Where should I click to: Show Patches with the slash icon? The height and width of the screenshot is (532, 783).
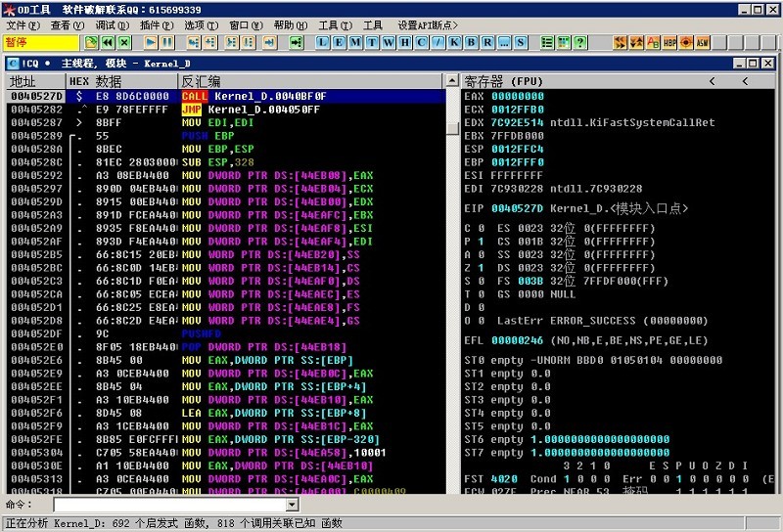coord(438,42)
